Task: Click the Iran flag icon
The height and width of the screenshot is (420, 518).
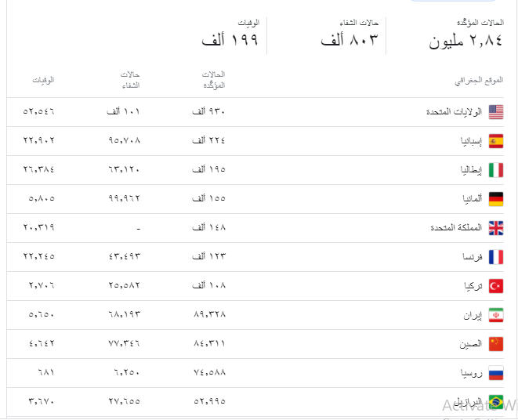Action: pyautogui.click(x=496, y=315)
